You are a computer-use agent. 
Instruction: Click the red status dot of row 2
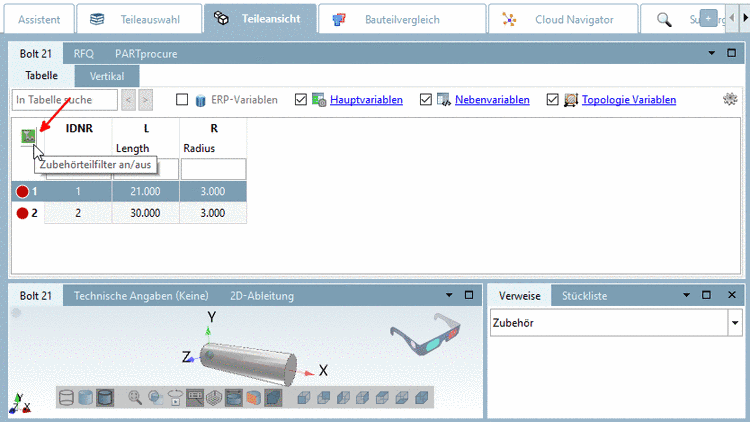tap(22, 213)
